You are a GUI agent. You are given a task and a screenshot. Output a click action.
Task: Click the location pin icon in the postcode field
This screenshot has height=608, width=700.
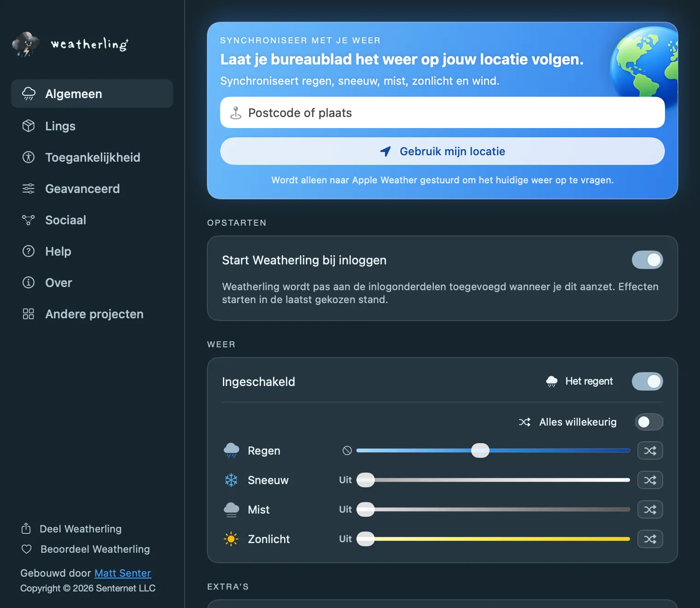click(x=236, y=113)
